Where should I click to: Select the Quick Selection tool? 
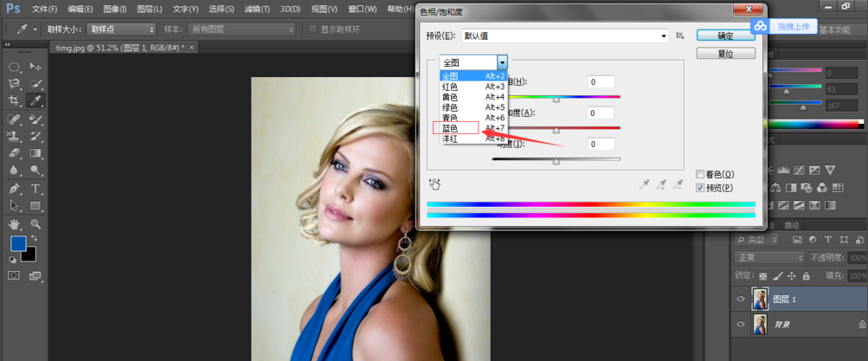[35, 84]
